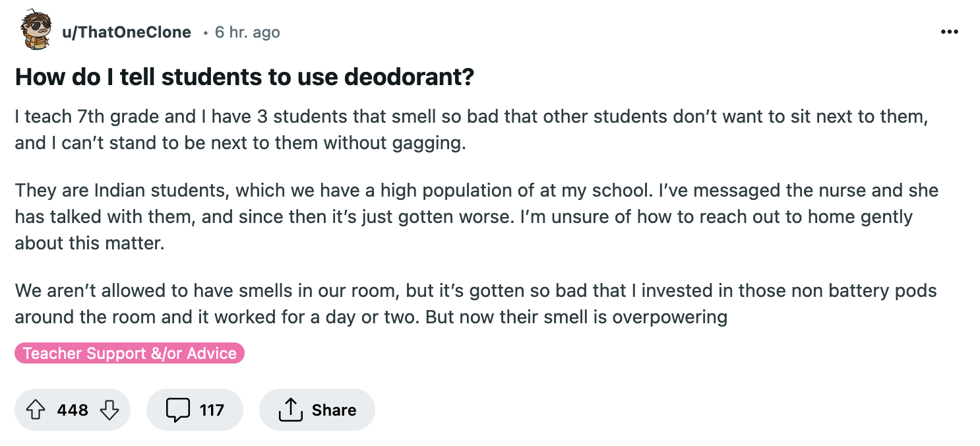Screen dimensions: 980x446
Task: Click the text "about this matter."
Action: (89, 243)
